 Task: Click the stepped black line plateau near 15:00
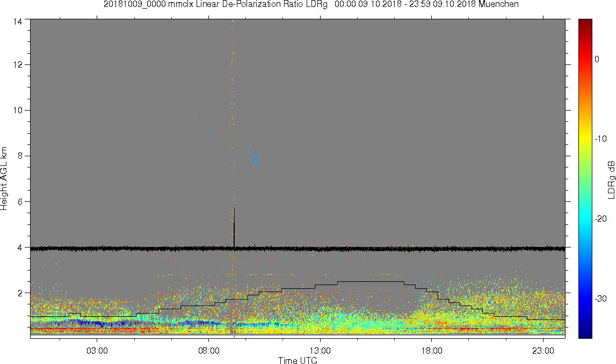[371, 281]
